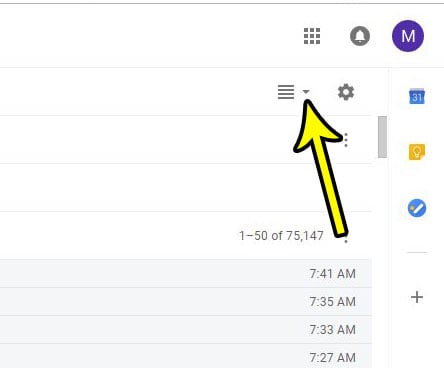Open the notifications bell
This screenshot has width=444, height=368.
pyautogui.click(x=360, y=36)
